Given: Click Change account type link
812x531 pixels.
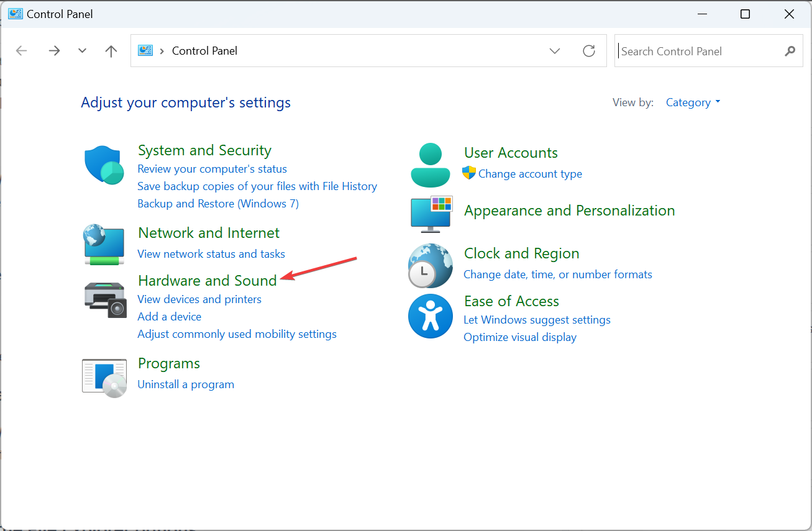Looking at the screenshot, I should 530,174.
